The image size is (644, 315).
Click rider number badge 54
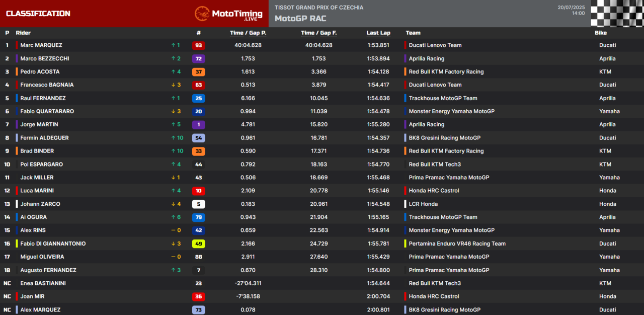(x=198, y=138)
